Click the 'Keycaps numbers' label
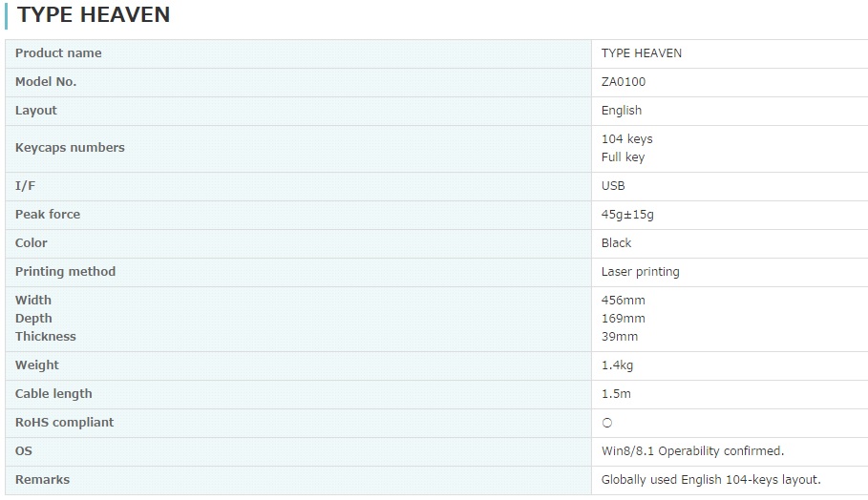This screenshot has height=500, width=868. [x=70, y=148]
